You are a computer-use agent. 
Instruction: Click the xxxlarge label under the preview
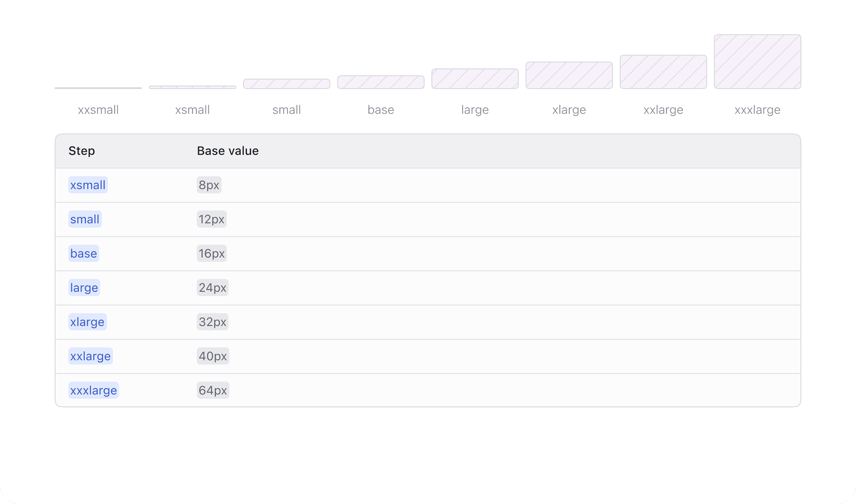click(757, 110)
